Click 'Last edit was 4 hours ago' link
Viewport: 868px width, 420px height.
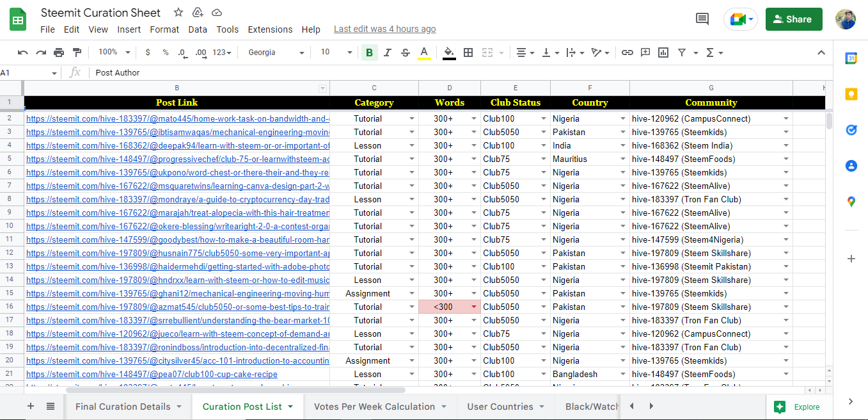pyautogui.click(x=385, y=29)
